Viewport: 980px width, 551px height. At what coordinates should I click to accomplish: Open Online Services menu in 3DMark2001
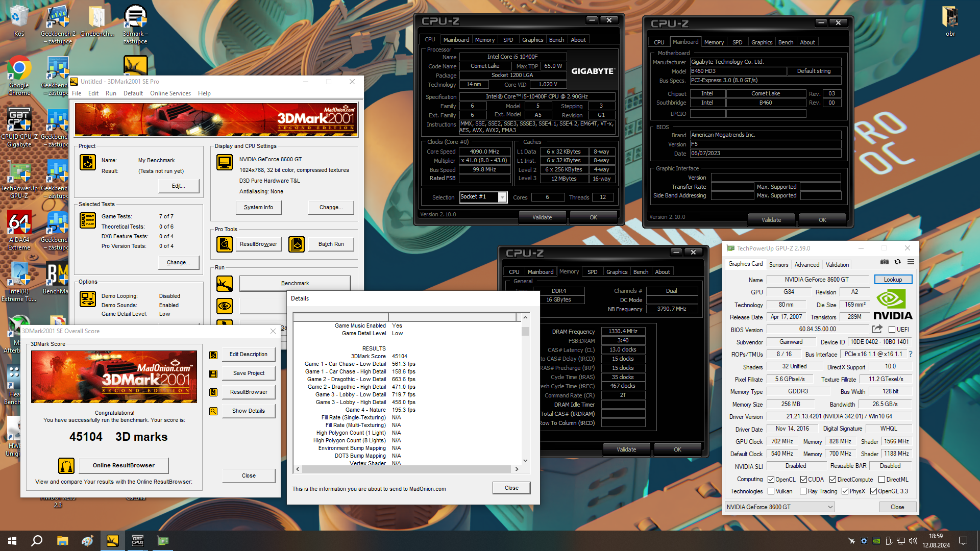(170, 93)
